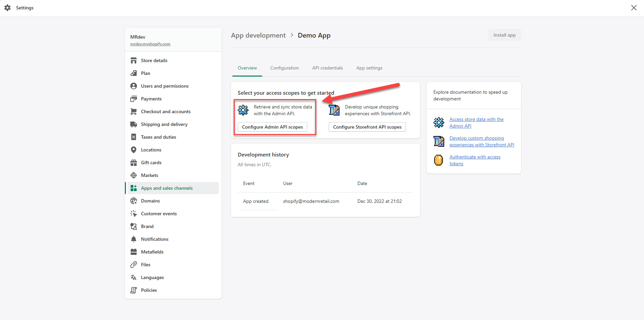Select Domains menu item
The height and width of the screenshot is (320, 644).
pos(173,201)
